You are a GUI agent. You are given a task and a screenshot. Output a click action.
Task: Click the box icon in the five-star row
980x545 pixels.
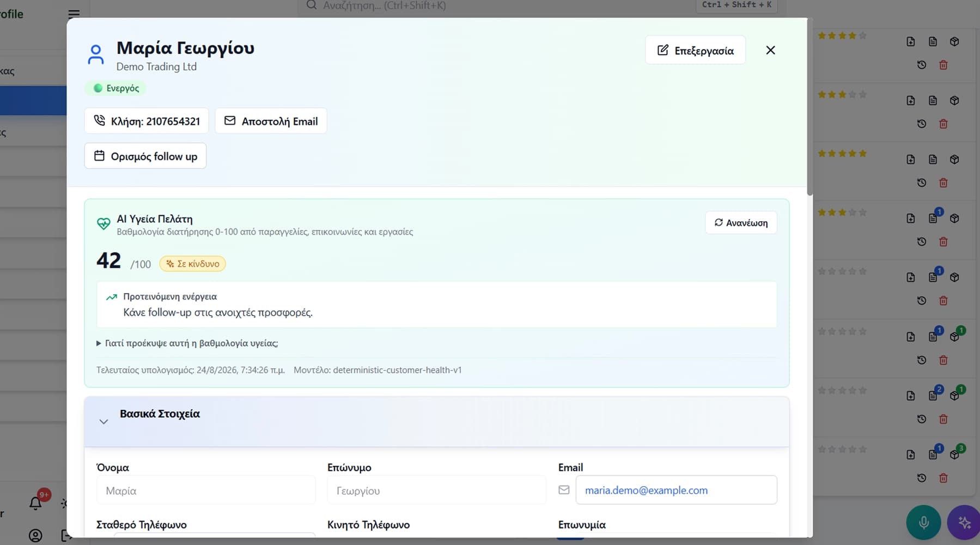click(954, 159)
